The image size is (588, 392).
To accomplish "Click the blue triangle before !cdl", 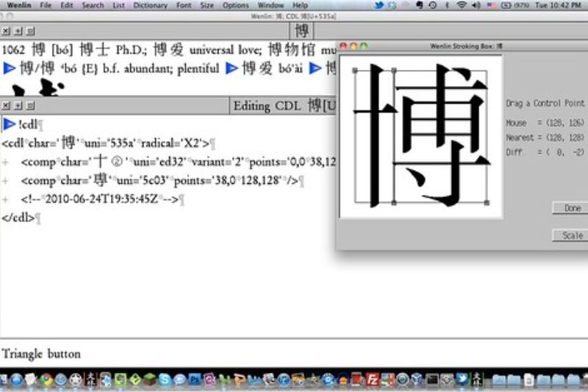I will (10, 124).
